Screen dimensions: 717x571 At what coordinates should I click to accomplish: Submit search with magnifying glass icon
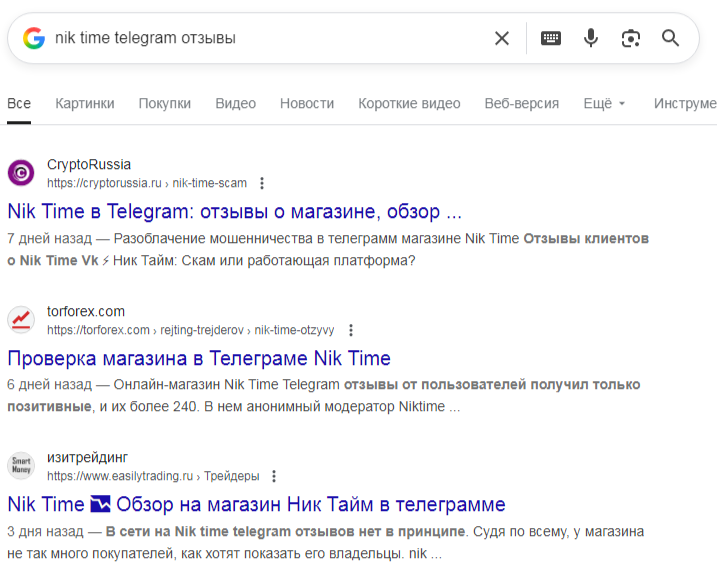point(670,38)
